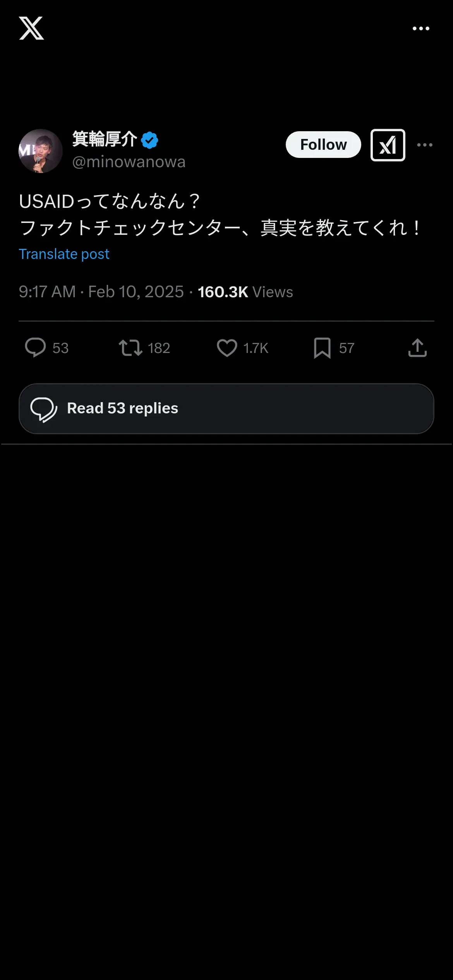
Task: Click the Japanese post text
Action: coord(220,214)
